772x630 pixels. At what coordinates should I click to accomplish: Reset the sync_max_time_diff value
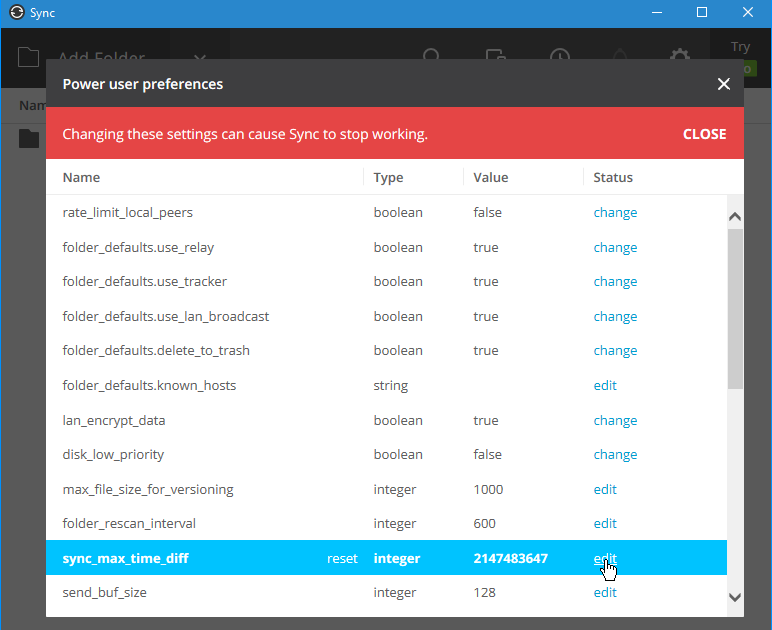pos(342,558)
